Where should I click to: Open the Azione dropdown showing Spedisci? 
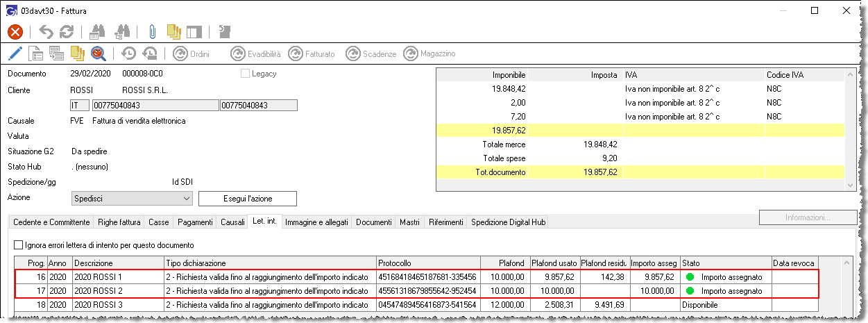[132, 199]
